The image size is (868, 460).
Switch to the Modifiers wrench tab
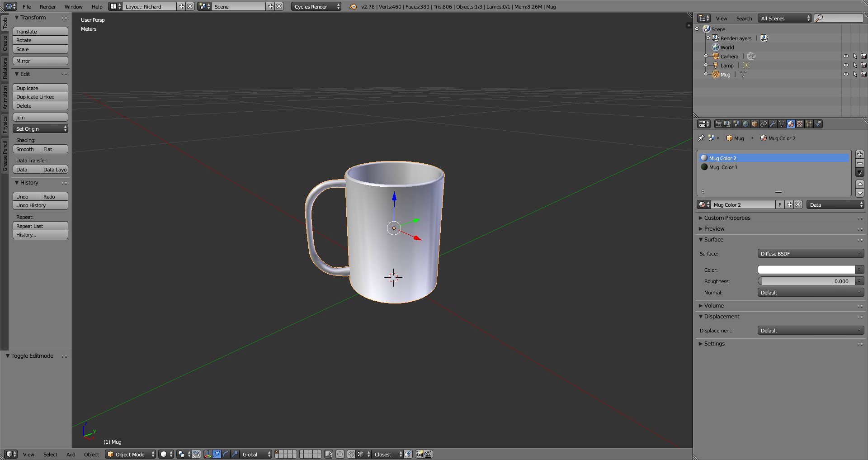774,124
